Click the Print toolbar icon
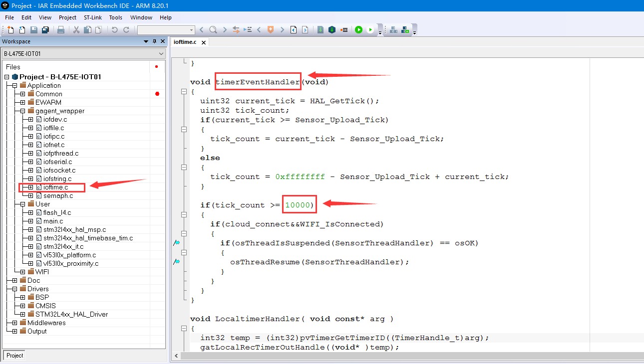The width and height of the screenshot is (644, 364). pyautogui.click(x=61, y=30)
